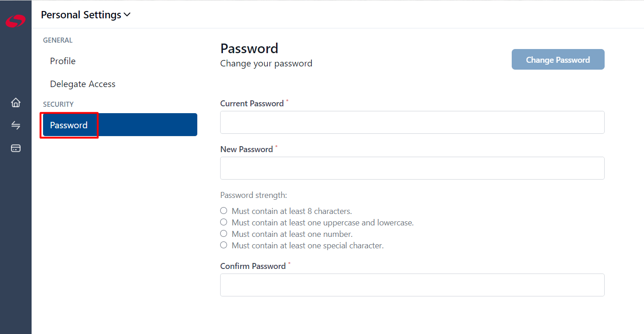
Task: Click the GENERAL section label
Action: [x=58, y=40]
